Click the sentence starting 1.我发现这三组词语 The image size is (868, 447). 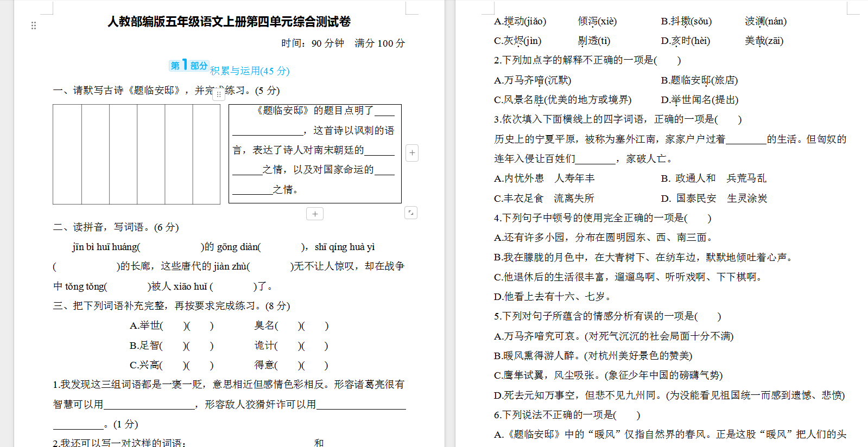point(229,384)
